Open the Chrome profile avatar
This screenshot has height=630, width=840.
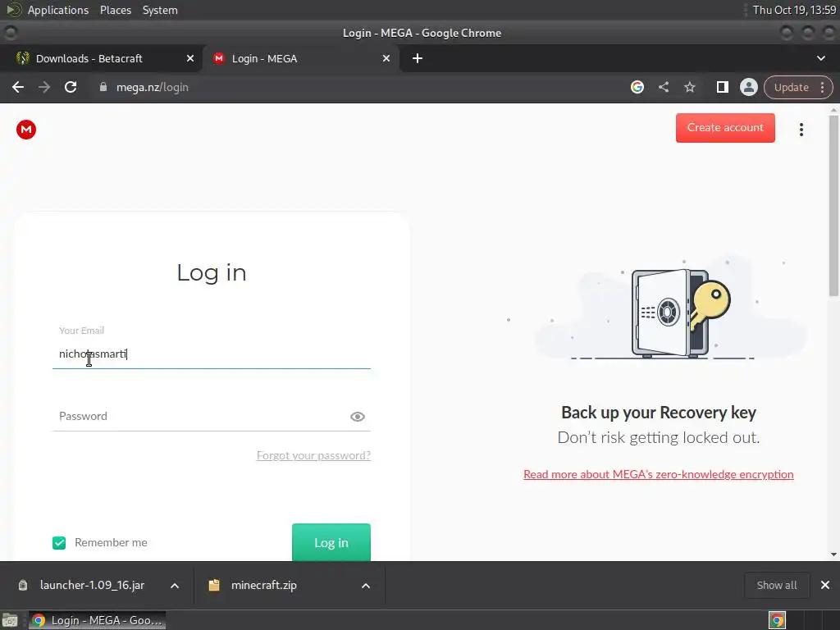[748, 87]
